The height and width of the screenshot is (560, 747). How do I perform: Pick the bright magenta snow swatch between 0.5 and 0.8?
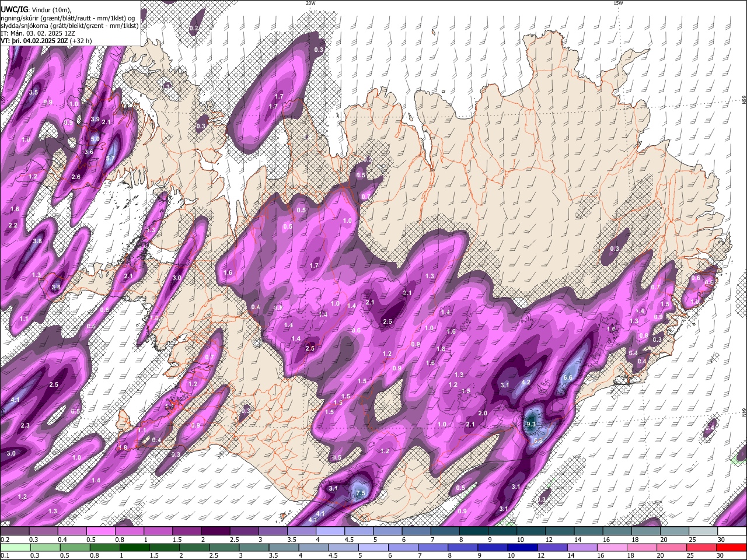coord(100,531)
